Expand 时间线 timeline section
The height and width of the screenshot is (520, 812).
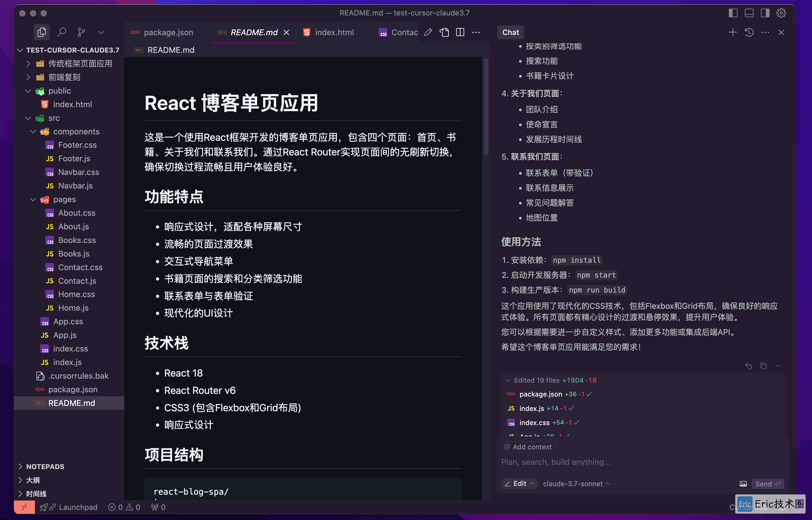(x=69, y=493)
